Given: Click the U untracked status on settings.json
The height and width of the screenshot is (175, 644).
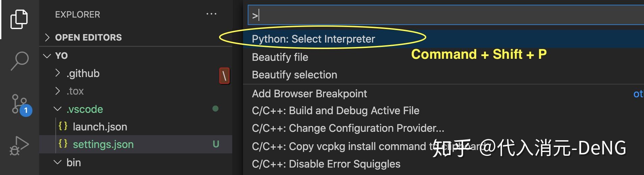Looking at the screenshot, I should (216, 144).
